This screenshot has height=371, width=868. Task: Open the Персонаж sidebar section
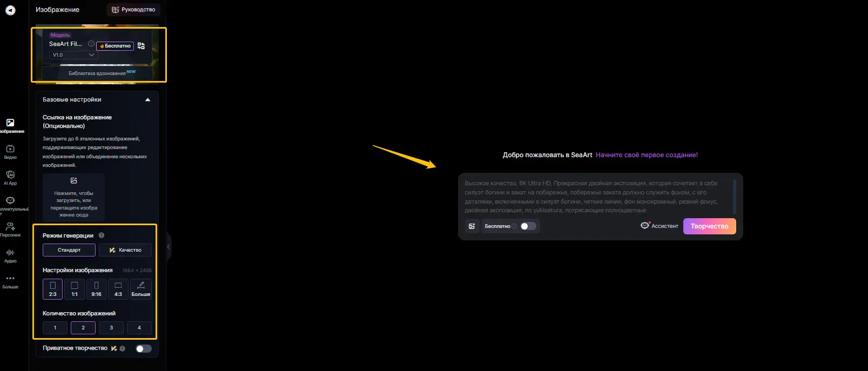click(10, 229)
